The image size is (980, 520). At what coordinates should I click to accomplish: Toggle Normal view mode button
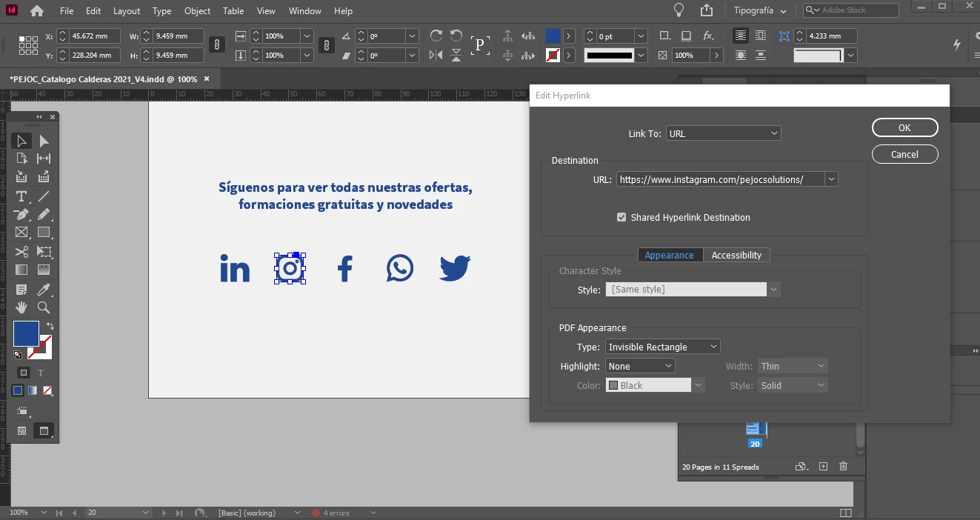[x=21, y=430]
